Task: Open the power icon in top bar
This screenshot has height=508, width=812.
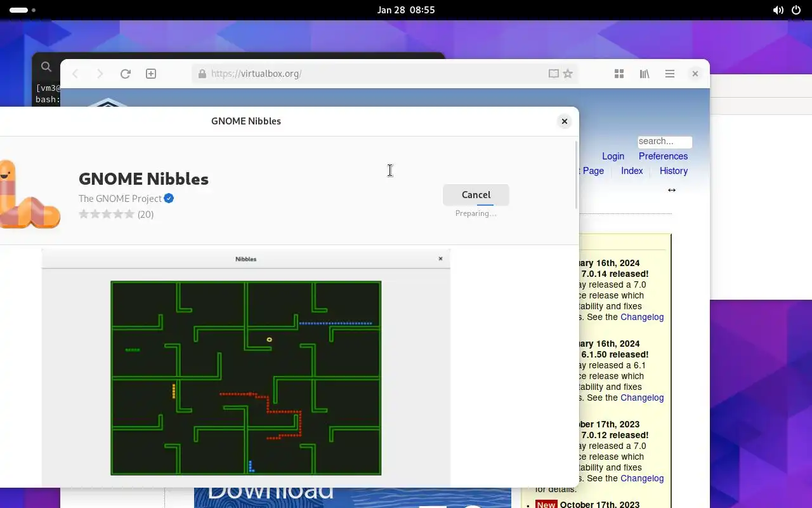Action: (796, 10)
